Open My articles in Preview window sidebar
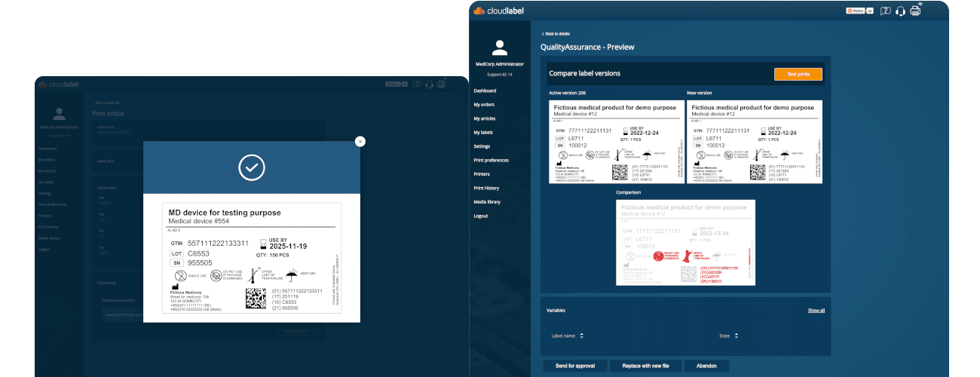This screenshot has width=980, height=377. pyautogui.click(x=485, y=118)
